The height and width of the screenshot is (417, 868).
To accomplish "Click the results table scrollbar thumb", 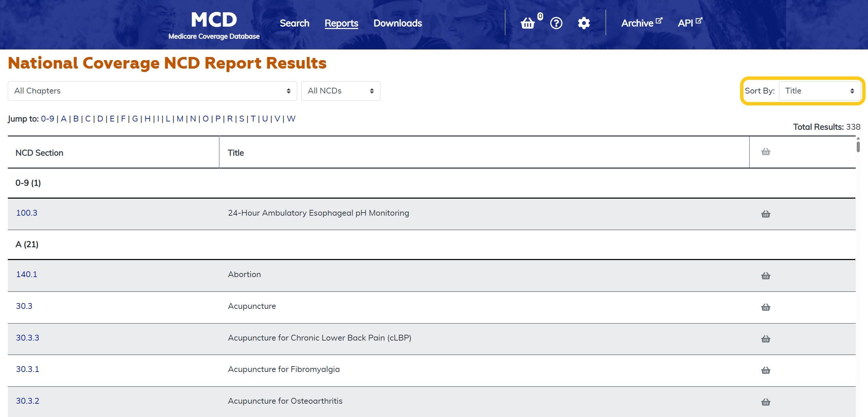I will (x=858, y=147).
